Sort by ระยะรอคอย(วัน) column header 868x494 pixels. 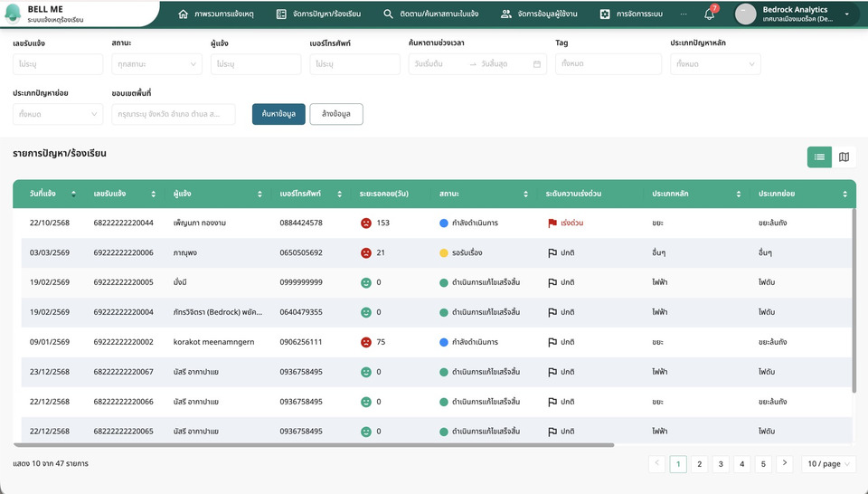(389, 194)
